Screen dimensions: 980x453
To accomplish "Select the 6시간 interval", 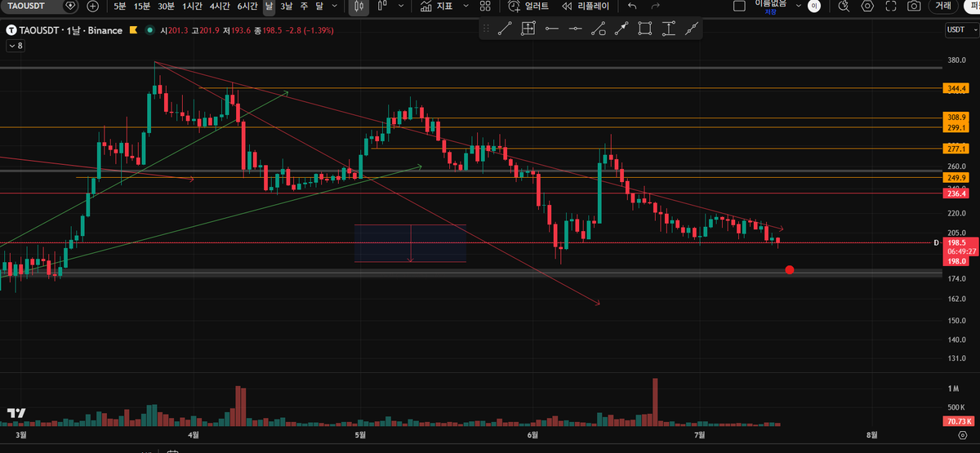I will click(x=246, y=6).
